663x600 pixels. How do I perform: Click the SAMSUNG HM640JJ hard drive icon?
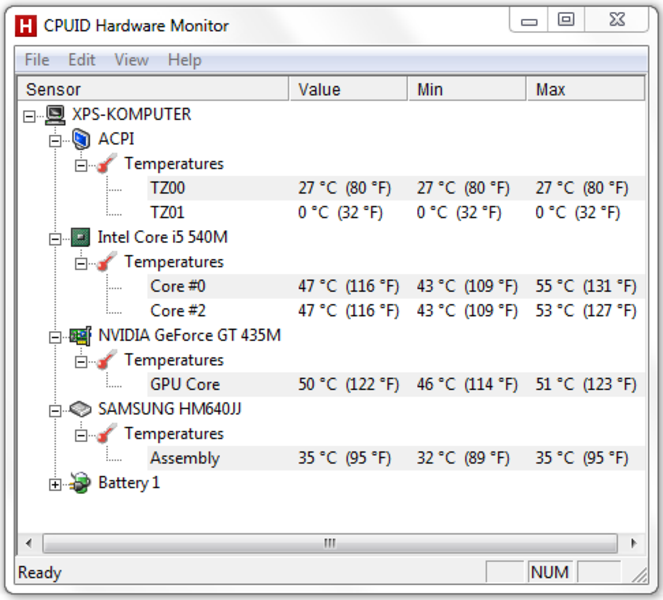pyautogui.click(x=80, y=409)
